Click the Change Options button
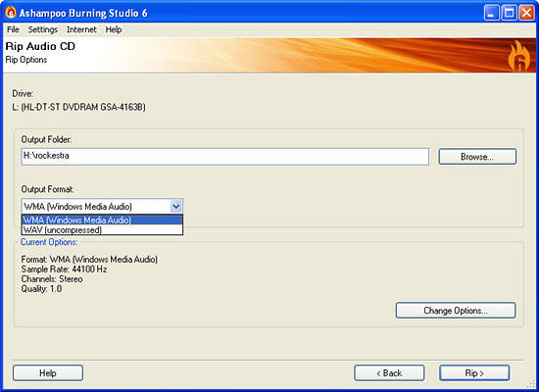The height and width of the screenshot is (392, 539). (x=456, y=311)
